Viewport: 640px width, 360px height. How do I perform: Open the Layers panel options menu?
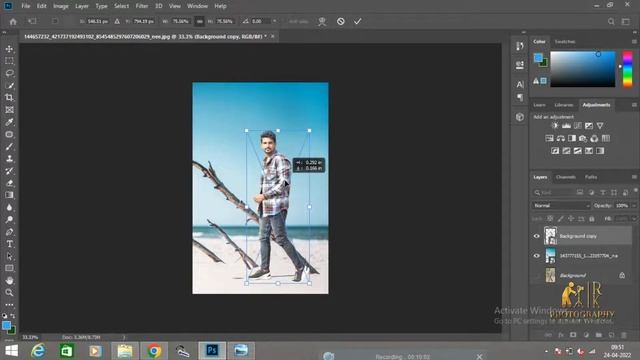[x=634, y=177]
